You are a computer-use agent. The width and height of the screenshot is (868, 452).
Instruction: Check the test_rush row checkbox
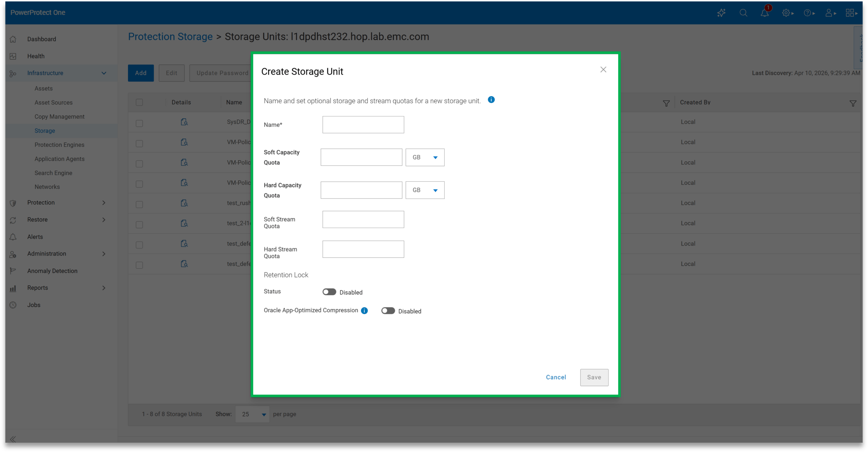coord(139,204)
